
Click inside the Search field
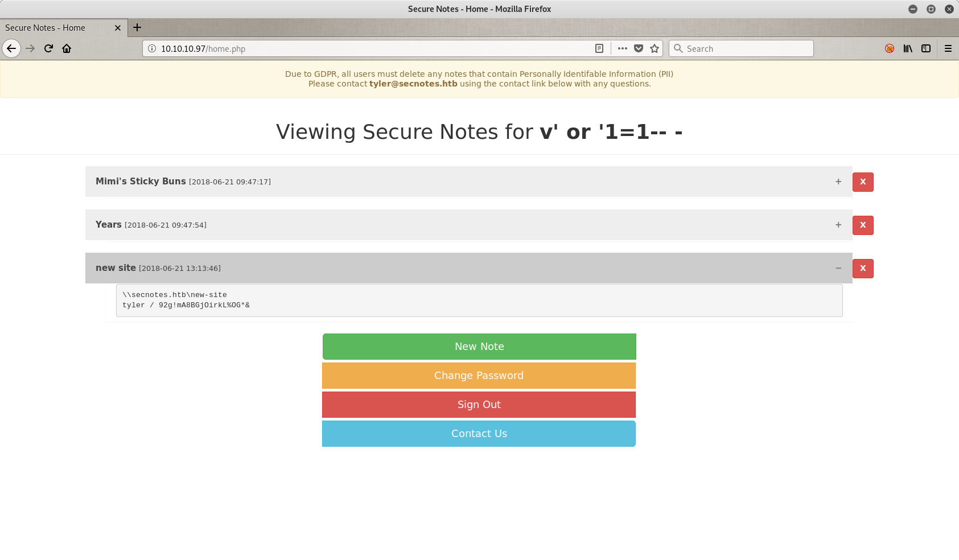tap(740, 48)
